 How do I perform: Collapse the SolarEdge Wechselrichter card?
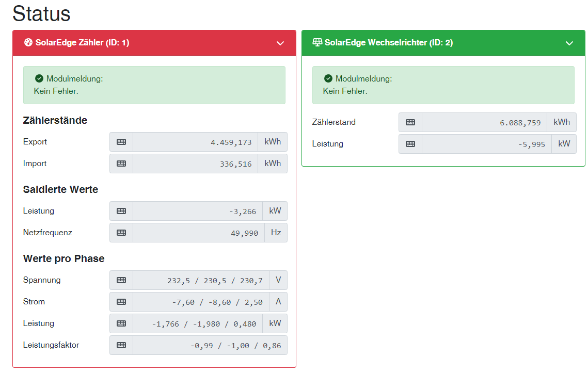point(569,43)
